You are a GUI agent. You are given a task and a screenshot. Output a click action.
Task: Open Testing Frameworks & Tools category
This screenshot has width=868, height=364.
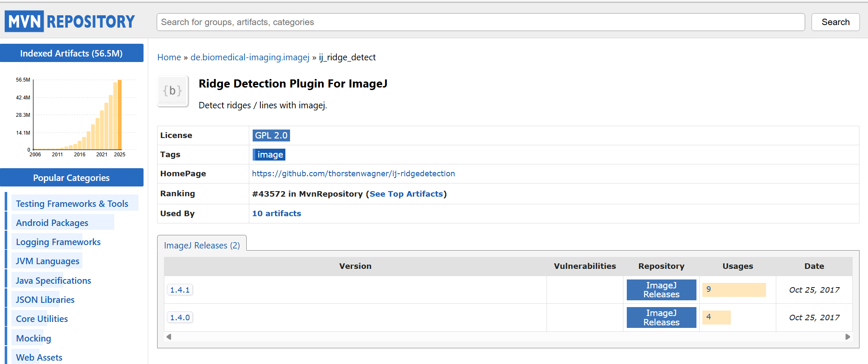tap(72, 204)
